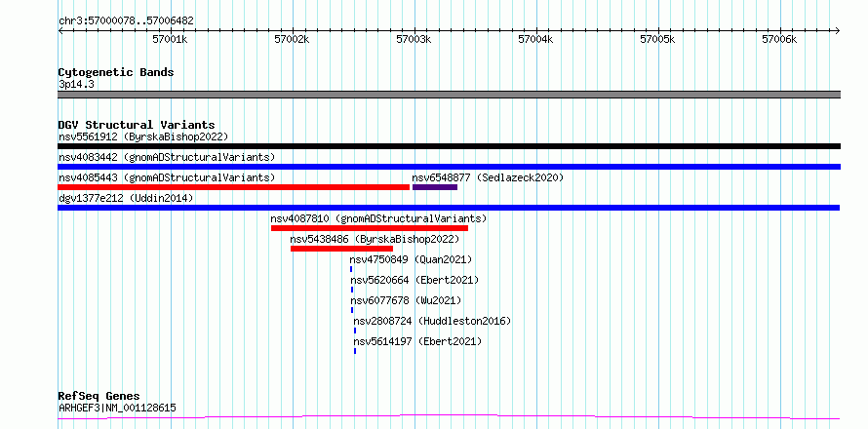868x429 pixels.
Task: Click the 57005k ruler tick label
Action: (657, 40)
